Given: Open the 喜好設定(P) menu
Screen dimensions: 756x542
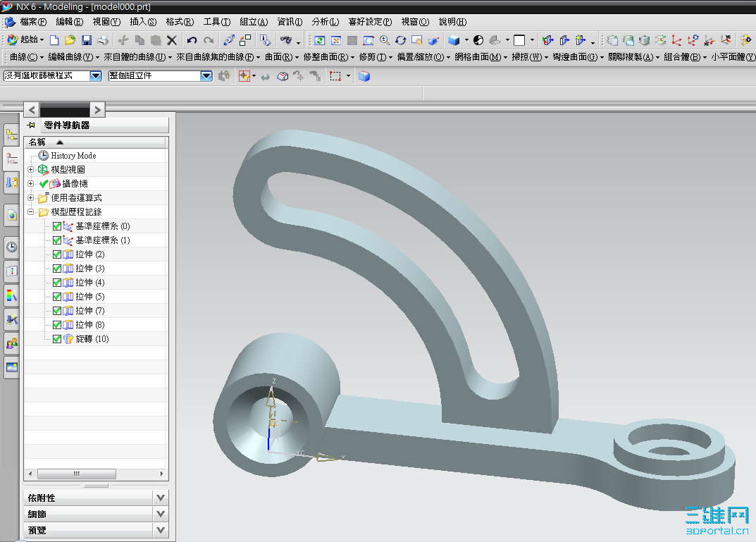Looking at the screenshot, I should point(371,22).
